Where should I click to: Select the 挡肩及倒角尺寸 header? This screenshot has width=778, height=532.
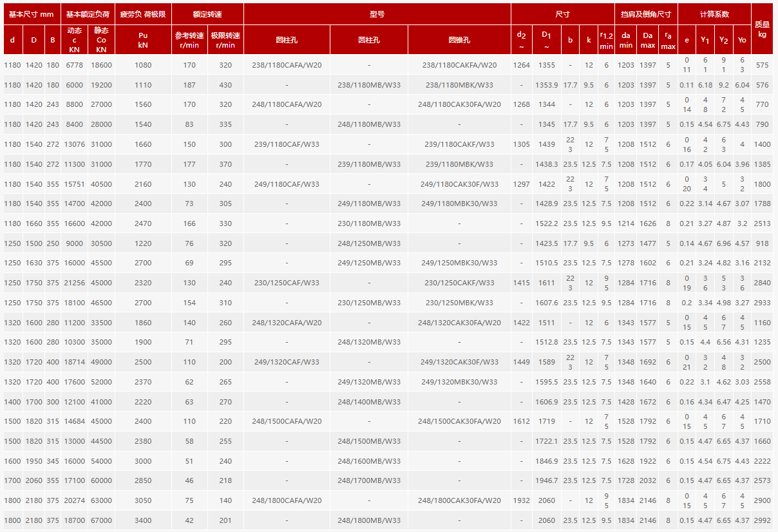(646, 14)
